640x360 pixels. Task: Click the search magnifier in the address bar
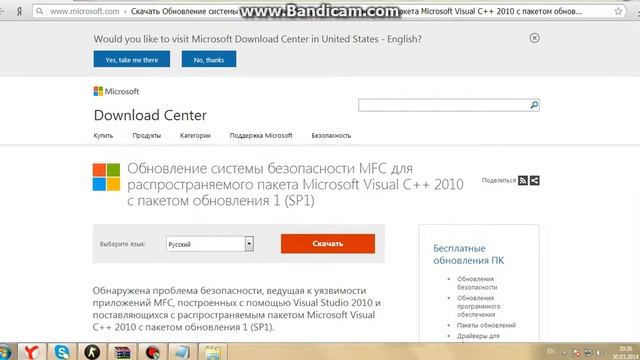[x=40, y=11]
